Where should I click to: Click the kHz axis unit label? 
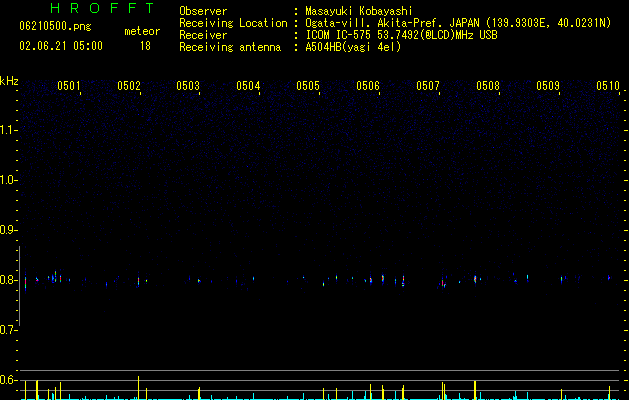pyautogui.click(x=9, y=81)
